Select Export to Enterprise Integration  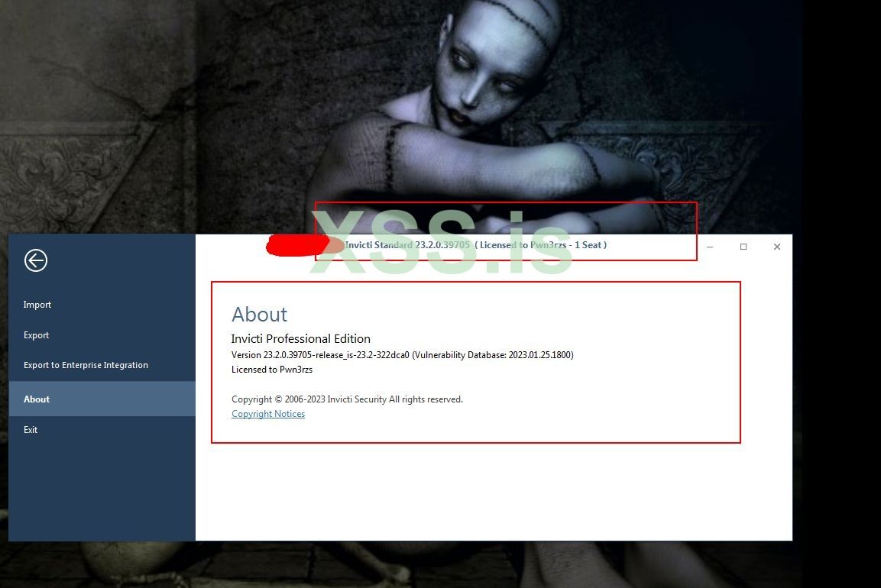coord(102,365)
